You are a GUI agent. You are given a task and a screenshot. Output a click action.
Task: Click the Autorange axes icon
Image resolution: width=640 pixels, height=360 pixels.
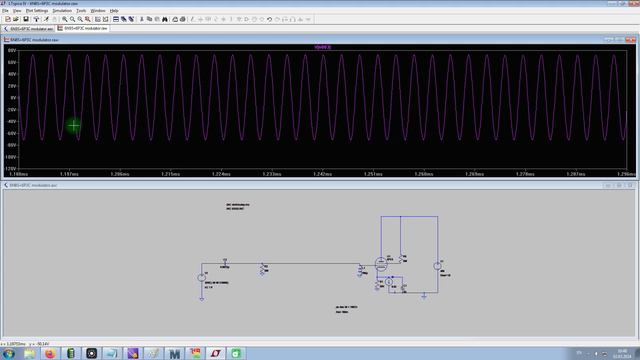pyautogui.click(x=105, y=19)
